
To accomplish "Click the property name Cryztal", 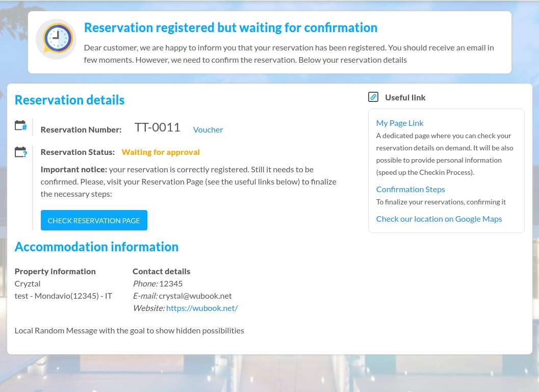I will pyautogui.click(x=28, y=283).
